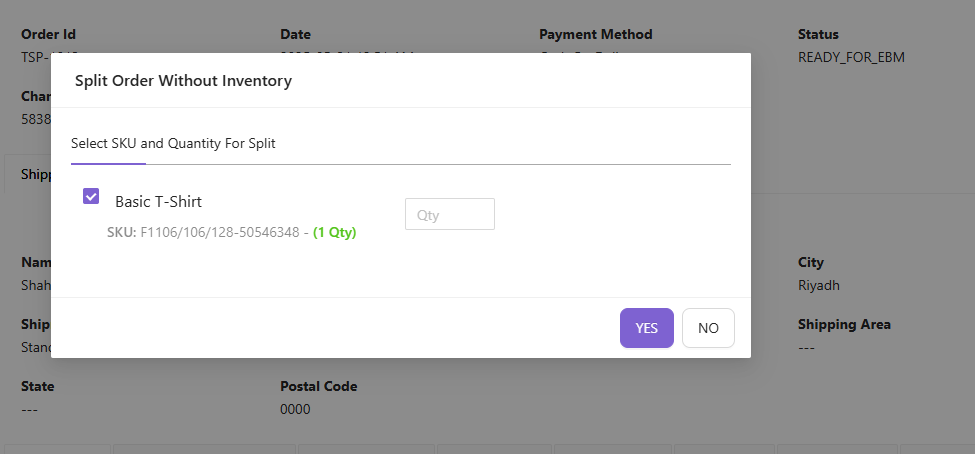Uncheck the Basic T-Shirt checkbox
The image size is (975, 454).
pos(91,196)
